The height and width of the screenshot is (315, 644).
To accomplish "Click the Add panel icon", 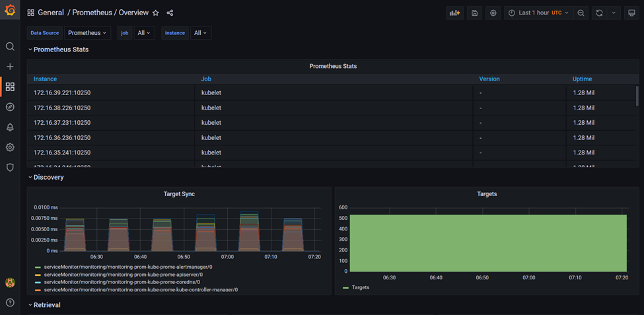I will coord(454,13).
